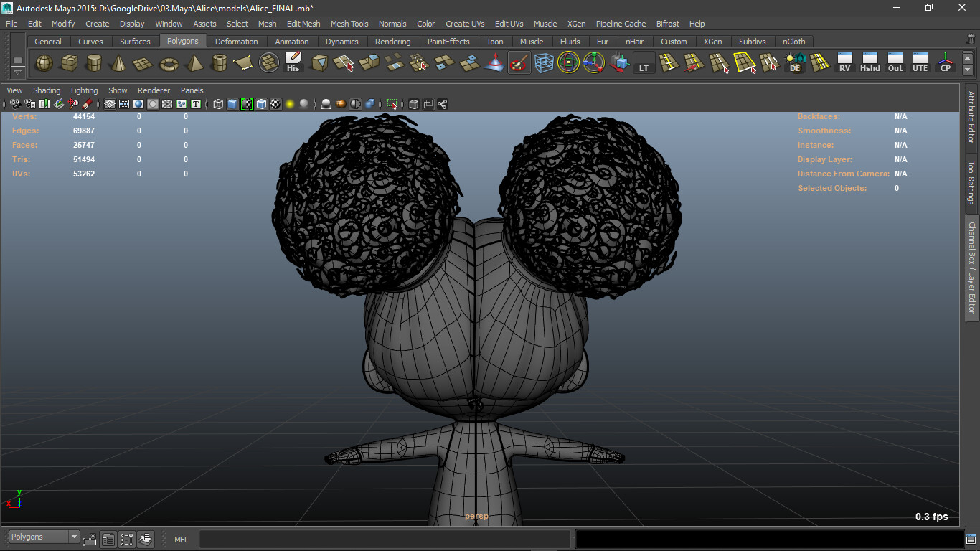Click the 'LT' shelf button
The width and height of the screenshot is (980, 551).
(644, 63)
